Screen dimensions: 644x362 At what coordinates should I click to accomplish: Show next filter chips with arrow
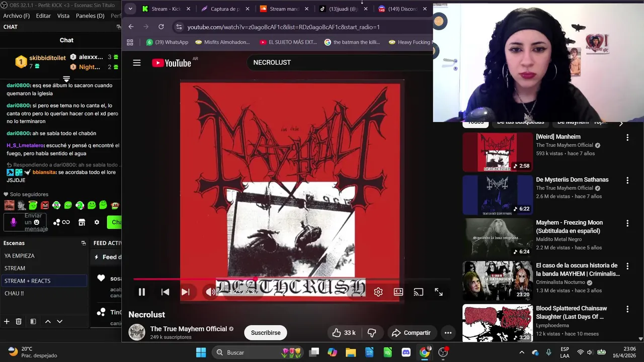[621, 123]
